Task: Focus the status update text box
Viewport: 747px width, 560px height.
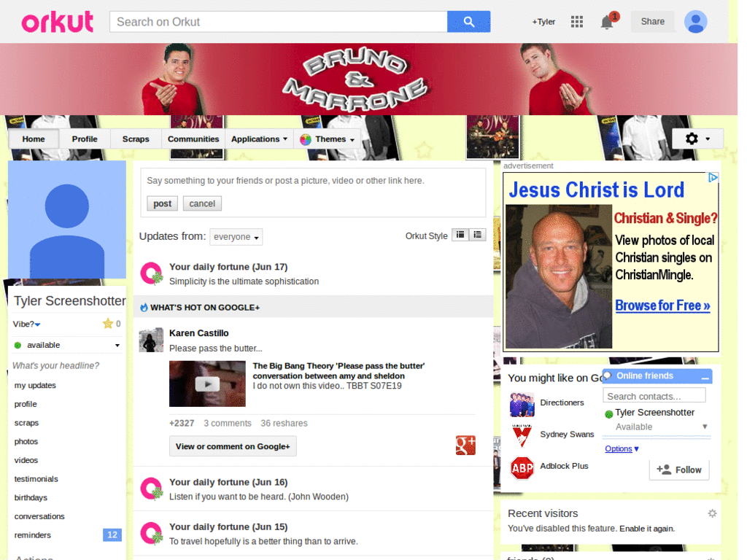Action: click(x=313, y=181)
